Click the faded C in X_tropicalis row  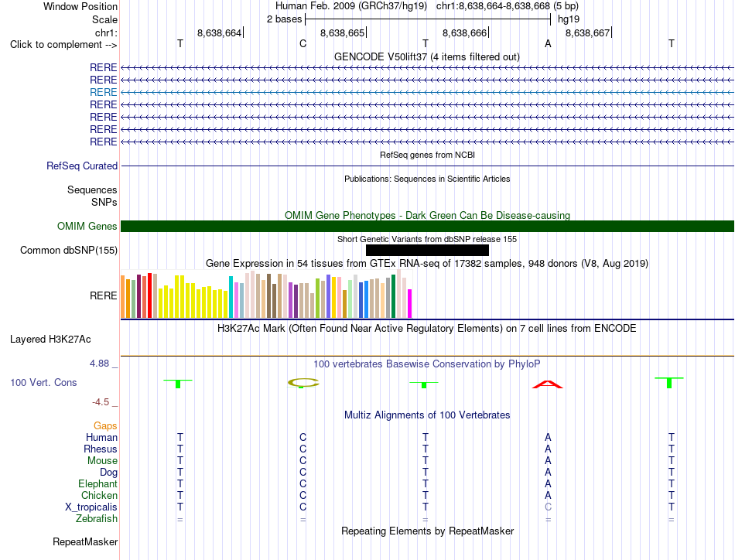[x=548, y=507]
